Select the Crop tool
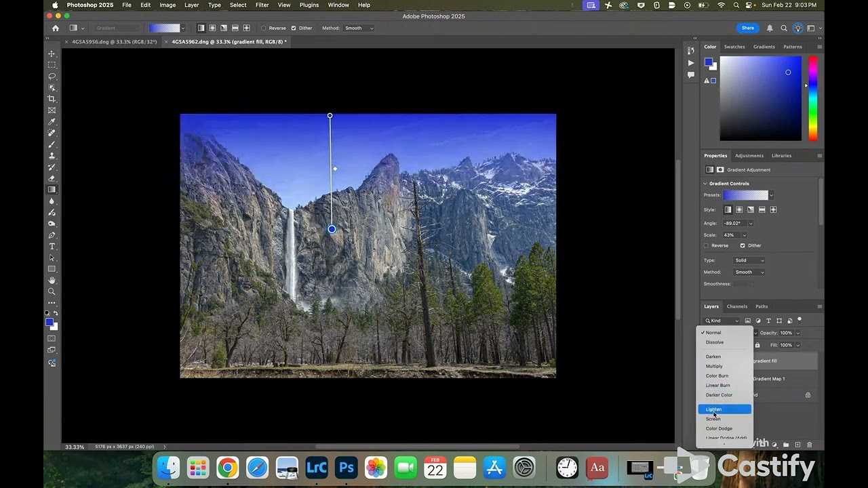868x488 pixels. click(52, 99)
